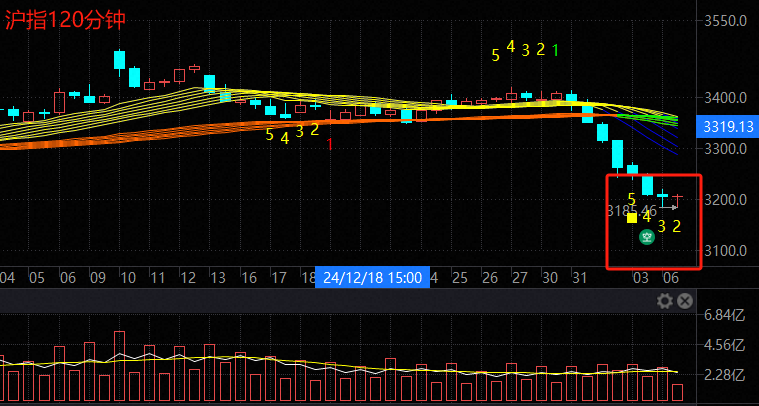Select date 27 on the time axis
This screenshot has width=759, height=406.
(x=519, y=278)
